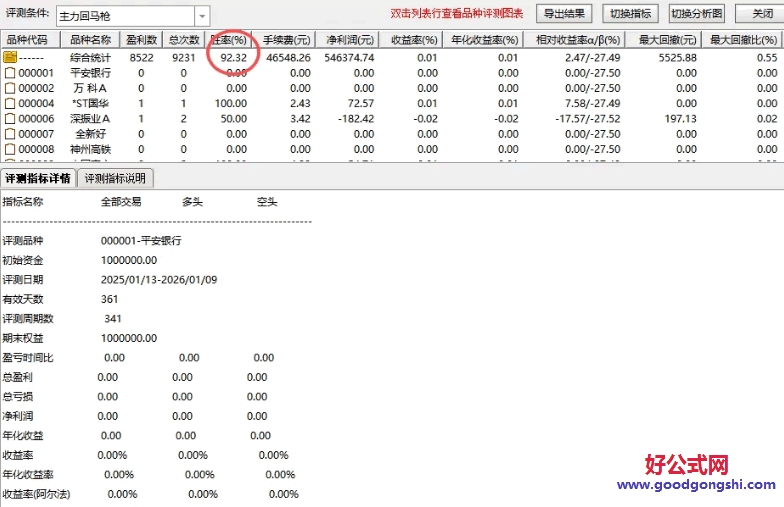Click the 盈亏时间比 label
The image size is (784, 507).
(x=28, y=358)
